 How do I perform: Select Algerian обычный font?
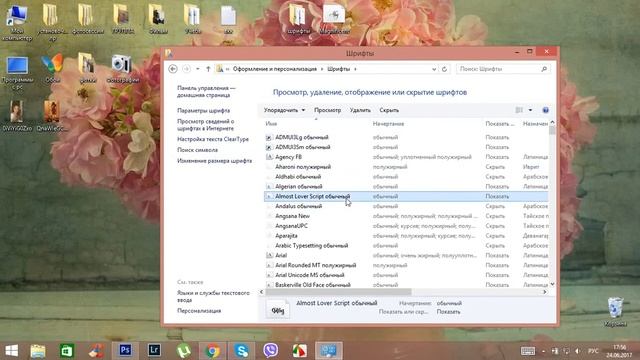point(406,187)
